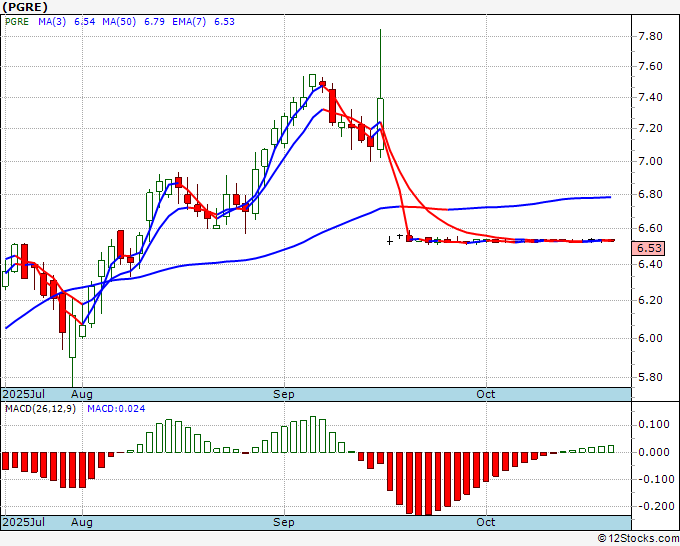Click Aug on the price chart time axis
Viewport: 680px width, 546px height.
tap(82, 394)
